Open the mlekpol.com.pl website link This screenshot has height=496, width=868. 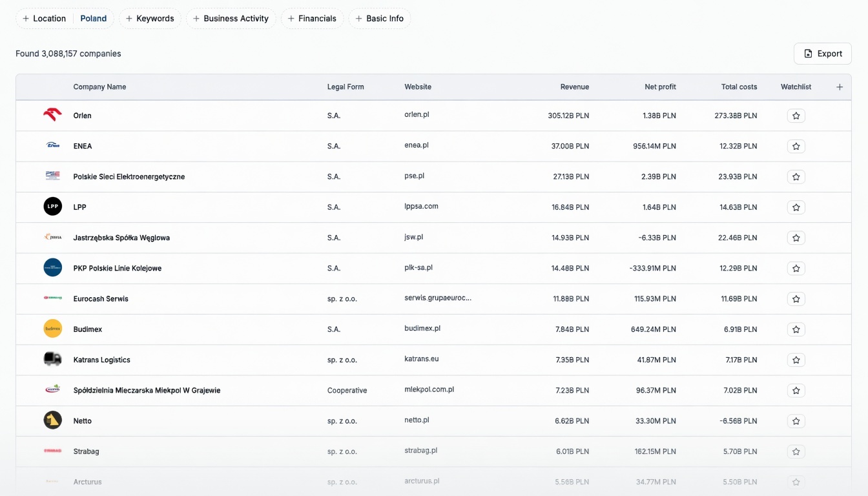coord(429,389)
